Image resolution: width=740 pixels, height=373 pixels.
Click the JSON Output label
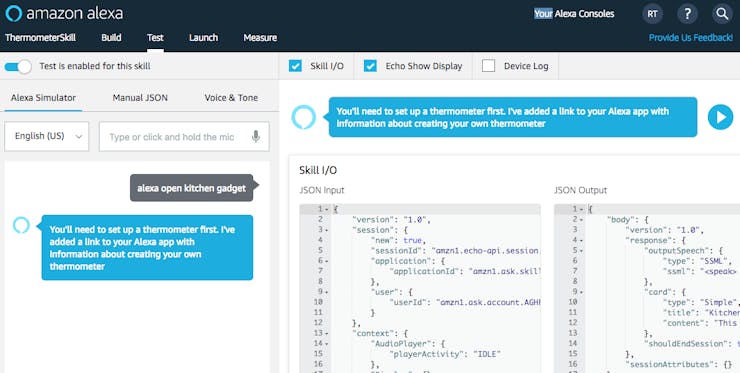580,190
